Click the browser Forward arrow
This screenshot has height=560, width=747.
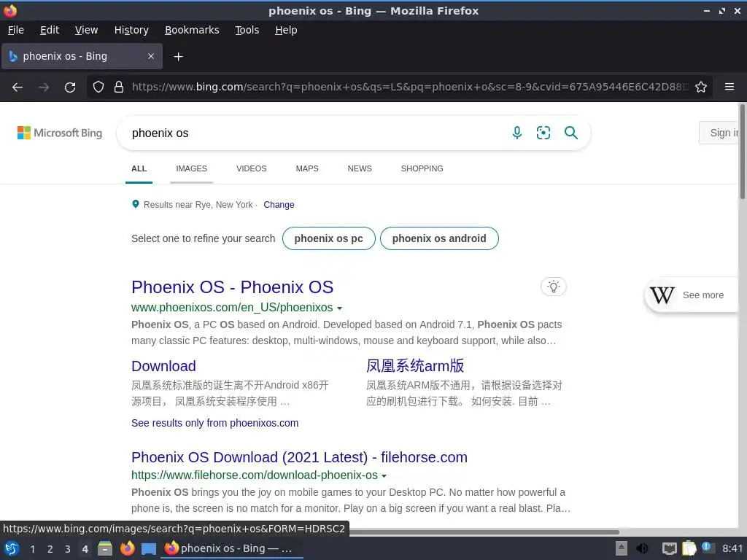[44, 87]
